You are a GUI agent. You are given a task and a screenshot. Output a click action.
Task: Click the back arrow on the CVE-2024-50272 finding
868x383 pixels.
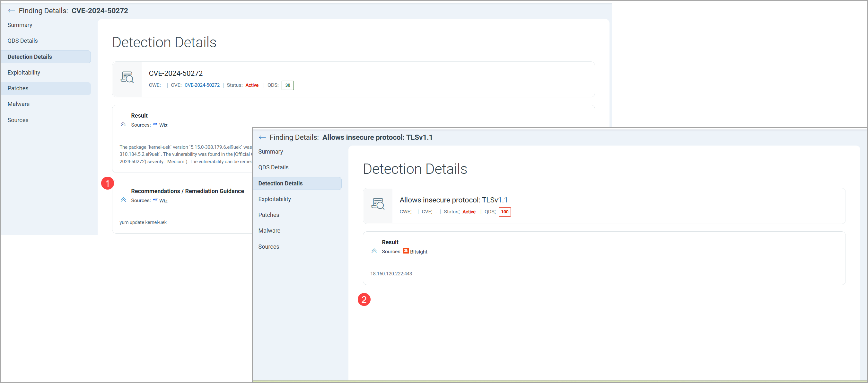pos(12,11)
